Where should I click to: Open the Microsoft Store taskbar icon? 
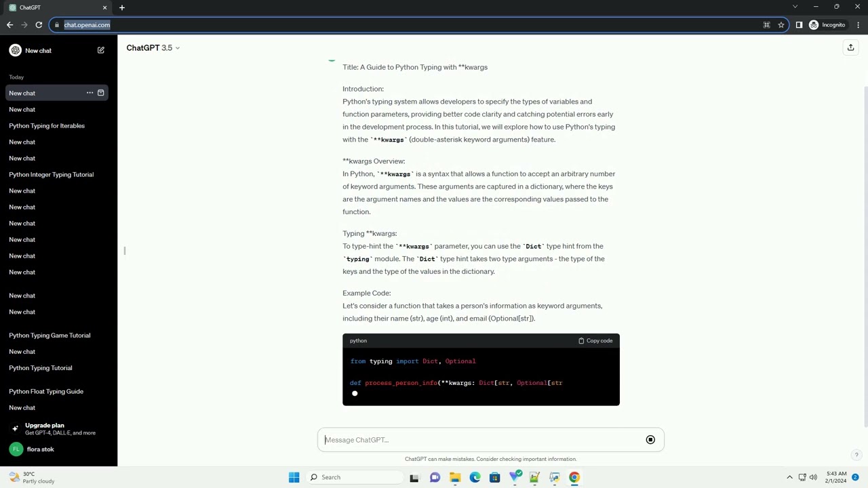click(x=494, y=477)
